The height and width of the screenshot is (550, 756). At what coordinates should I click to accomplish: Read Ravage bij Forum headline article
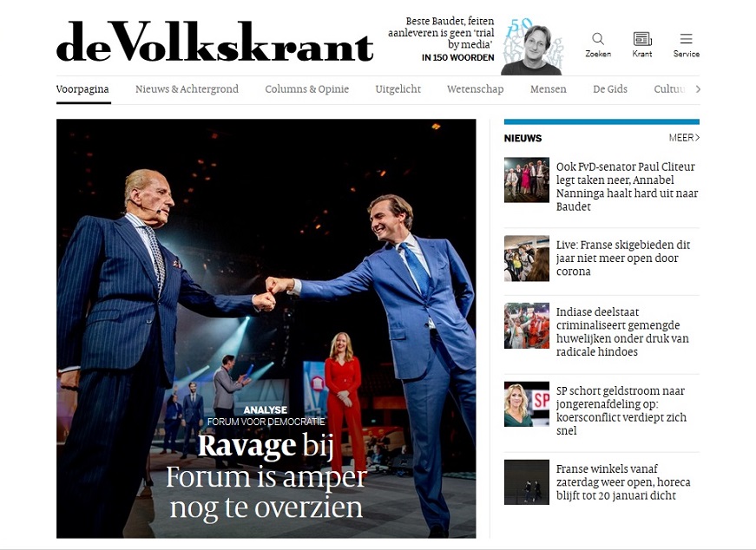click(266, 476)
